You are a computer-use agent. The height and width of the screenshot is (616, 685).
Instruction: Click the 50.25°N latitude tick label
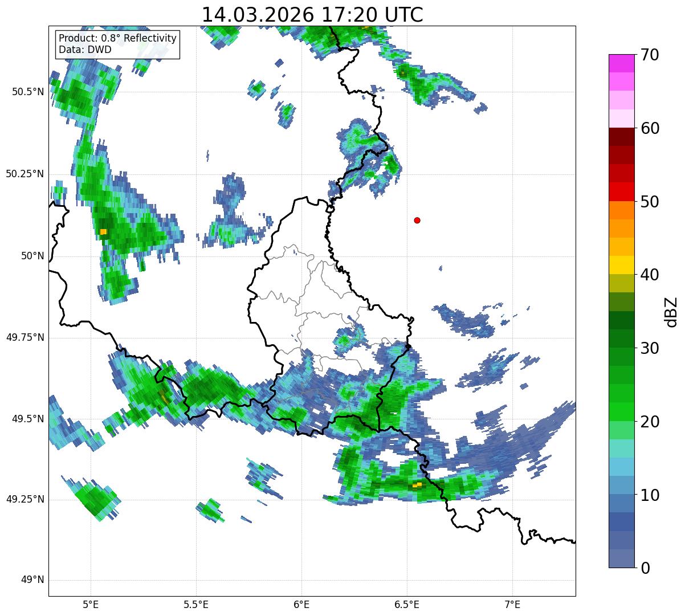(25, 174)
